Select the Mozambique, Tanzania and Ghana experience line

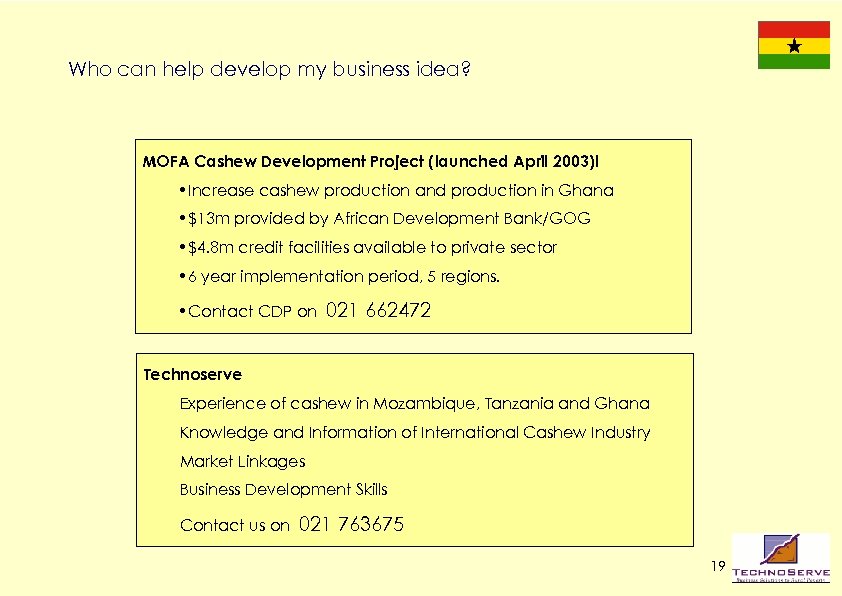point(414,404)
